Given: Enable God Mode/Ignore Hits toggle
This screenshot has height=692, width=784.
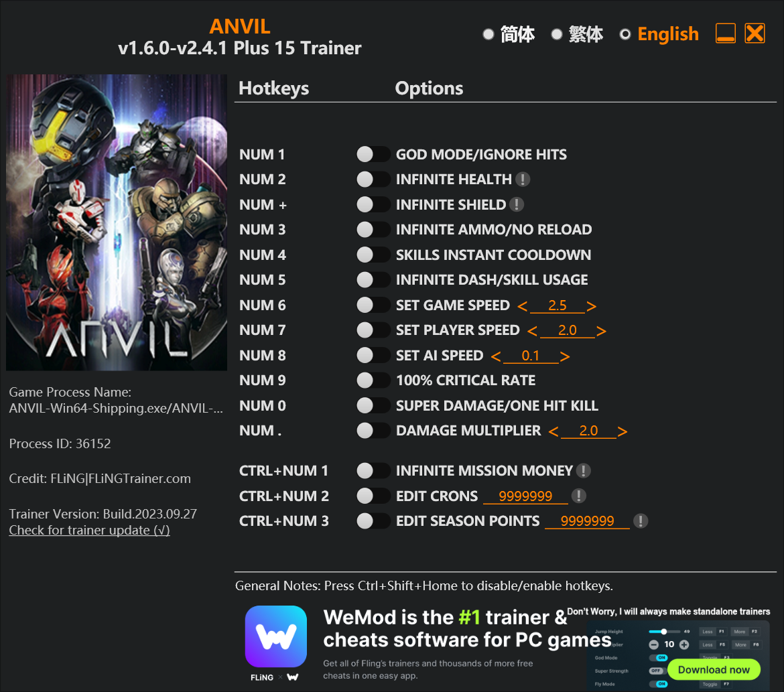Looking at the screenshot, I should [x=373, y=155].
